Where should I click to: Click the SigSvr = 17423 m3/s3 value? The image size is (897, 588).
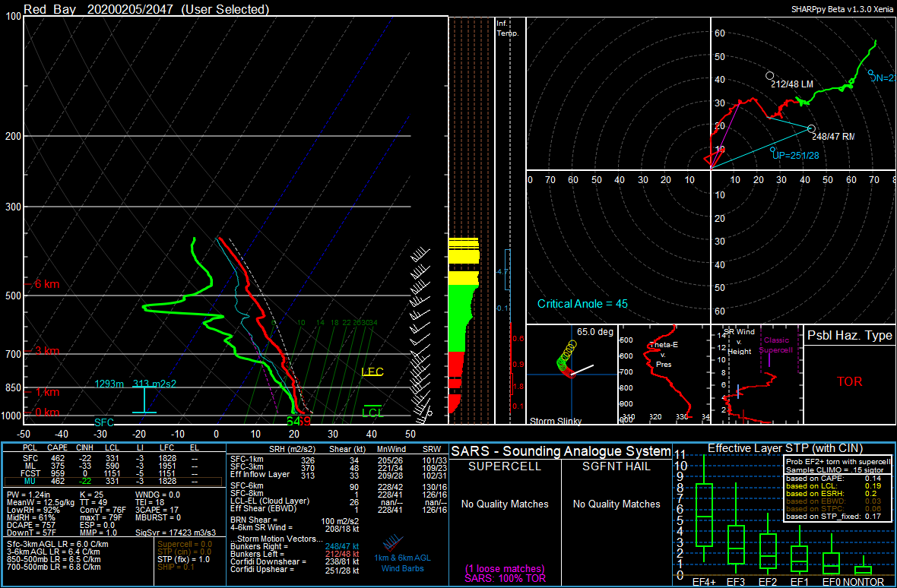[175, 532]
